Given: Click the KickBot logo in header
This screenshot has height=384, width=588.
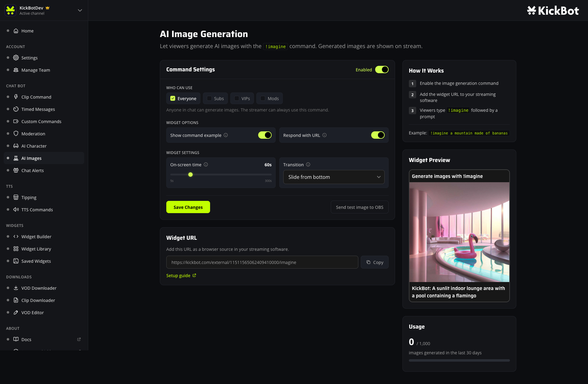Looking at the screenshot, I should (553, 11).
